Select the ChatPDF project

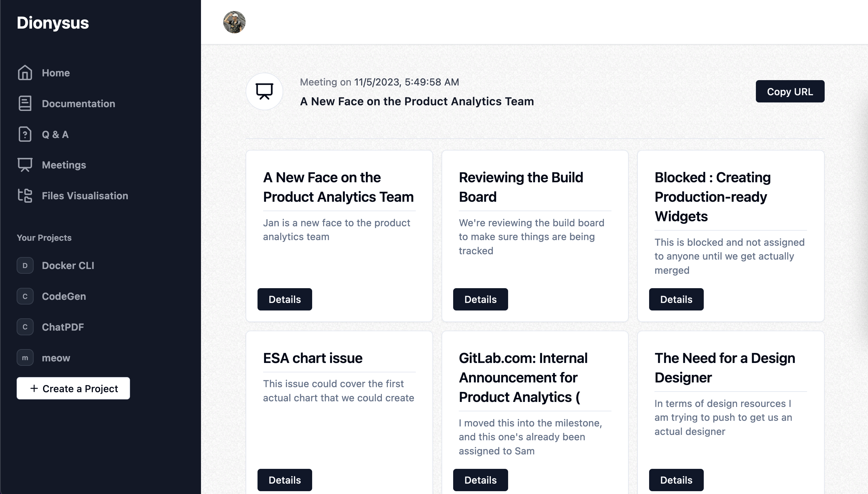(63, 327)
